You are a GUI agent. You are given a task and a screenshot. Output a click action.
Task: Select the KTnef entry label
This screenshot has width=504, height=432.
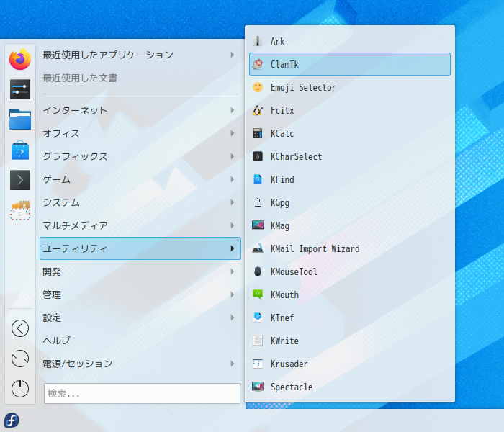coord(282,318)
